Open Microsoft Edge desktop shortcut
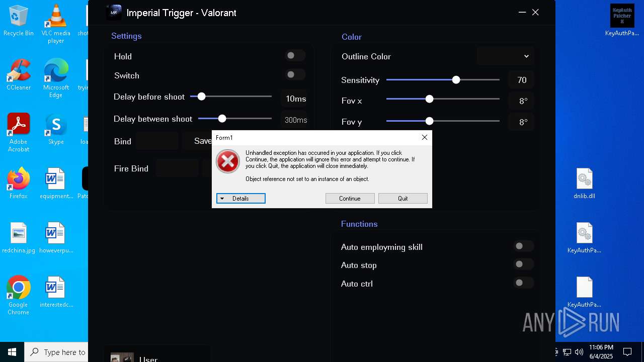 click(56, 78)
